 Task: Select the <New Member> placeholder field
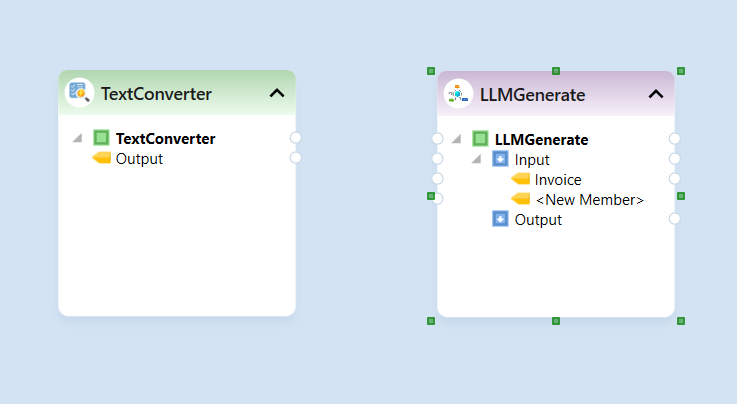(589, 200)
